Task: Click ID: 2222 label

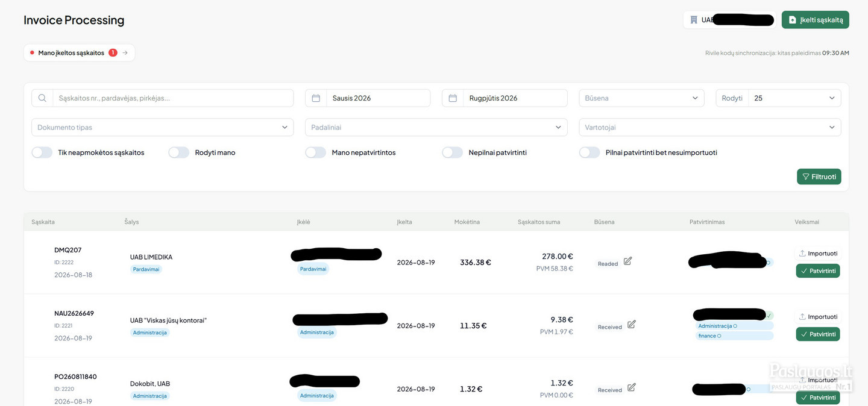Action: tap(64, 263)
